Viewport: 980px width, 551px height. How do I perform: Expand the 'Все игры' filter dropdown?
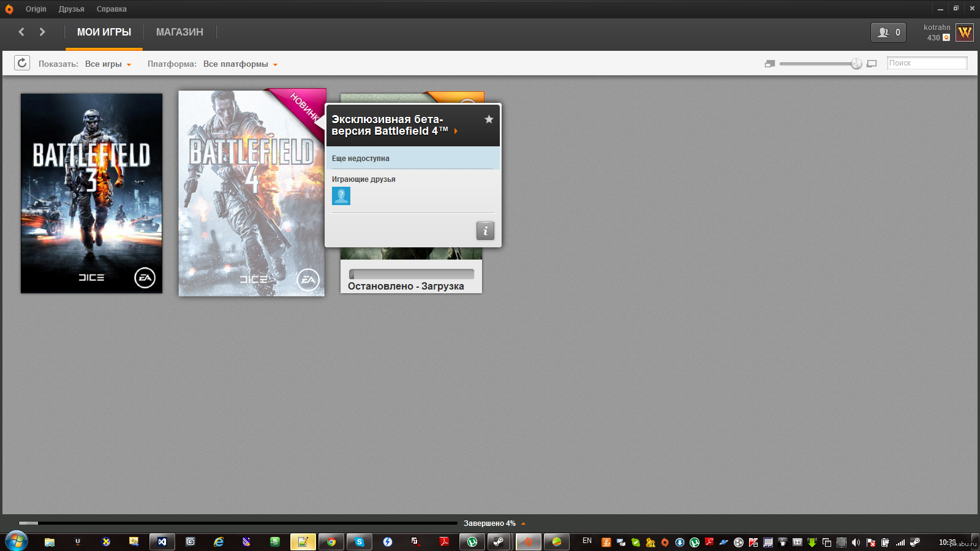[108, 64]
